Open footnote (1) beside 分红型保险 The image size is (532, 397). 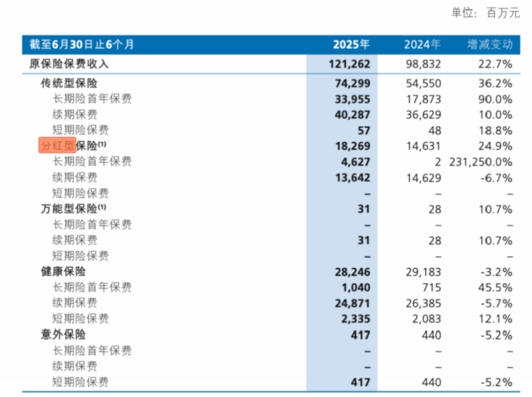click(x=102, y=144)
